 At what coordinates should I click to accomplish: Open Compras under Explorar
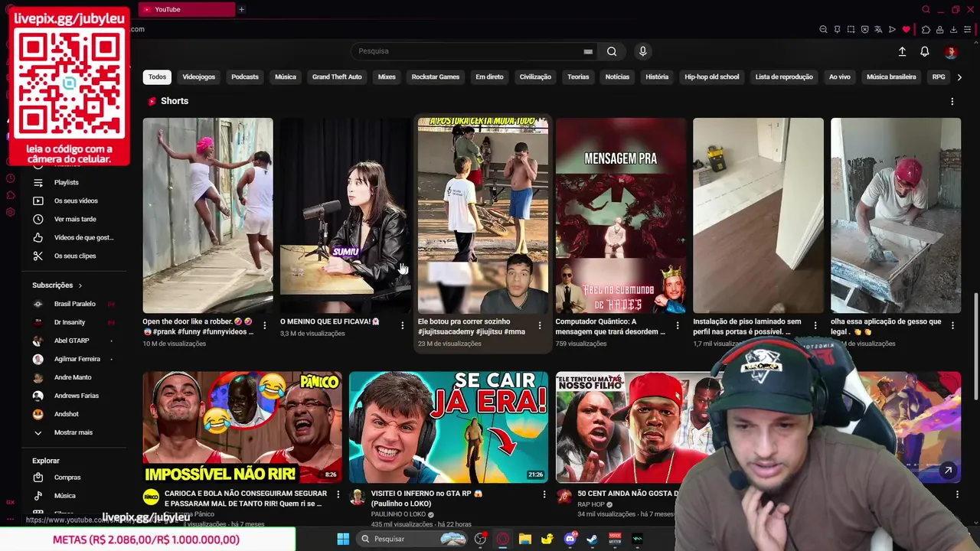click(67, 478)
